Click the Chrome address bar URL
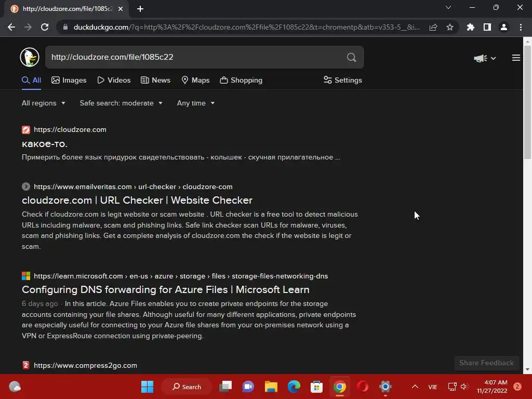This screenshot has height=399, width=532. coord(246,27)
